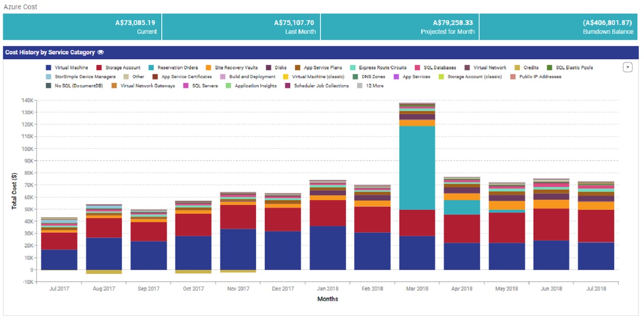Click the Build and Deployment legend entry

[x=248, y=76]
